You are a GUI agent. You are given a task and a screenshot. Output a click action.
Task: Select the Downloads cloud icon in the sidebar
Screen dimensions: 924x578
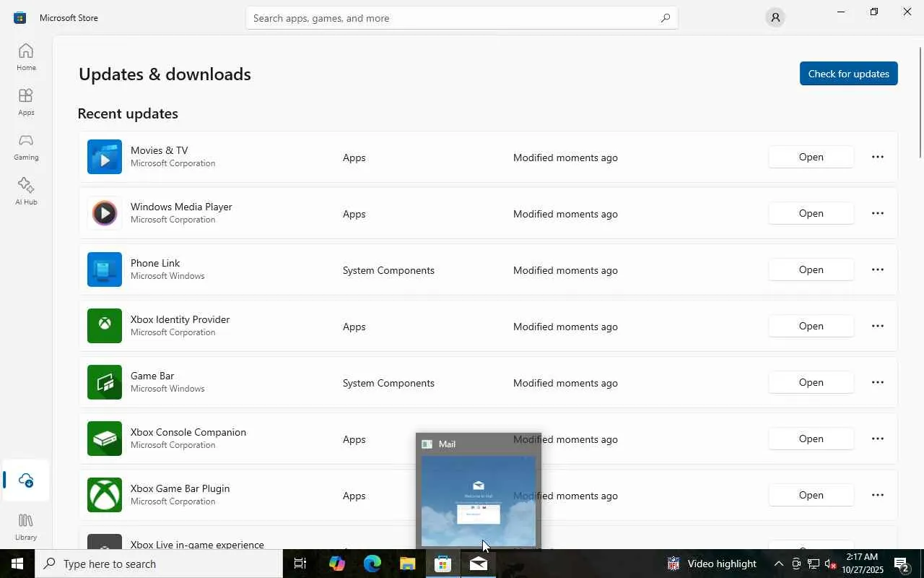[x=26, y=480]
